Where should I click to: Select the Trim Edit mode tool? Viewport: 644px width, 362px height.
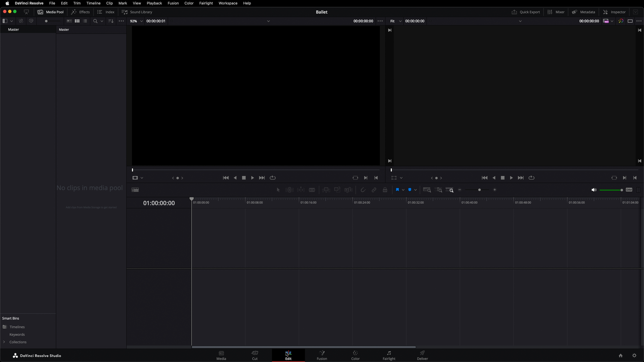pyautogui.click(x=289, y=190)
